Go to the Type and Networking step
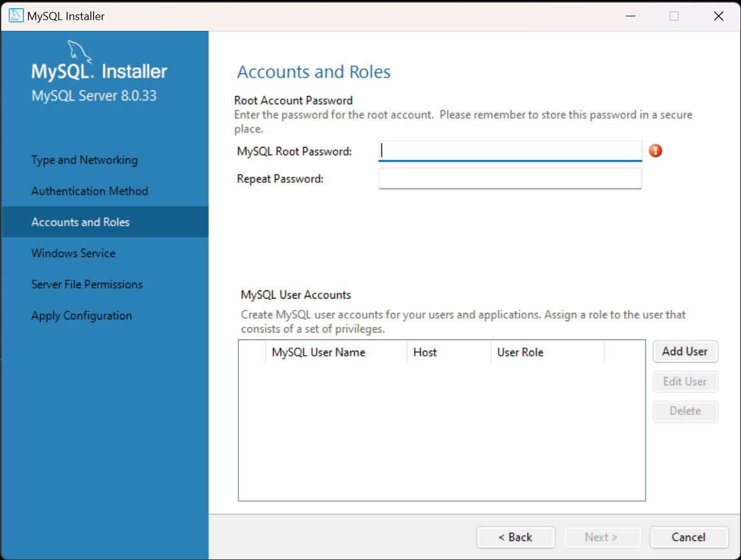Image resolution: width=741 pixels, height=560 pixels. [84, 160]
